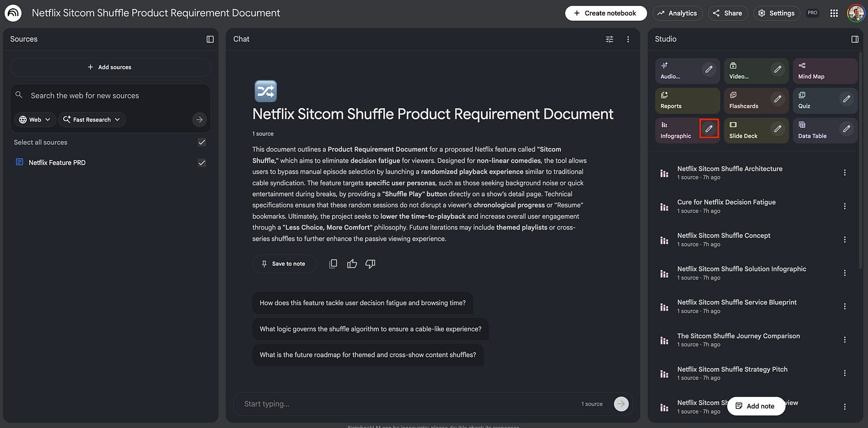Generate a Mind Map in Studio
Screen dimensions: 868x428
pyautogui.click(x=824, y=71)
